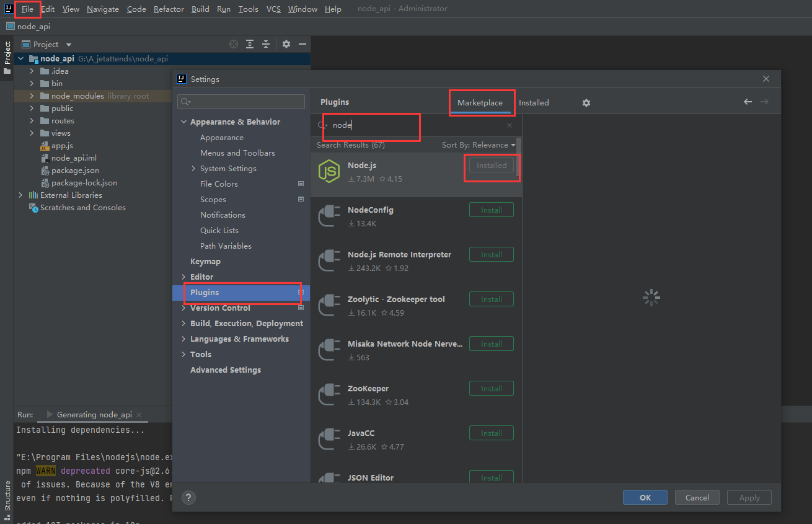Switch to the Marketplace tab
Viewport: 812px width, 524px height.
click(480, 103)
